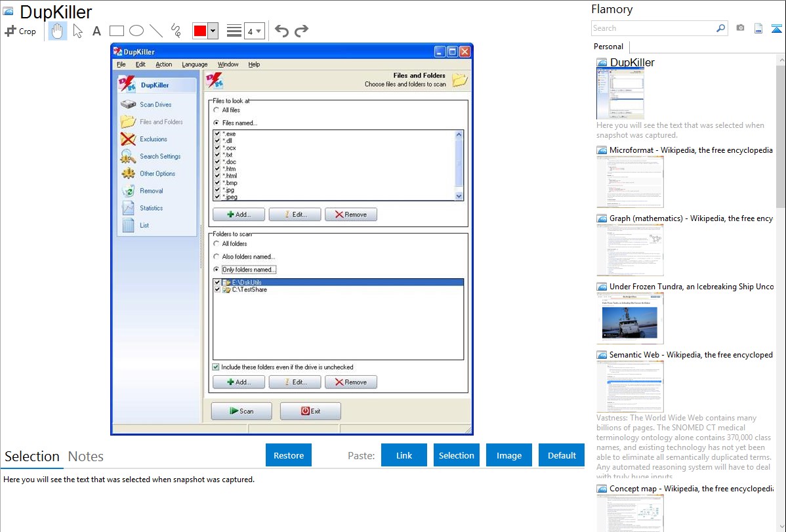
Task: Activate the hand pan tool
Action: pyautogui.click(x=58, y=31)
